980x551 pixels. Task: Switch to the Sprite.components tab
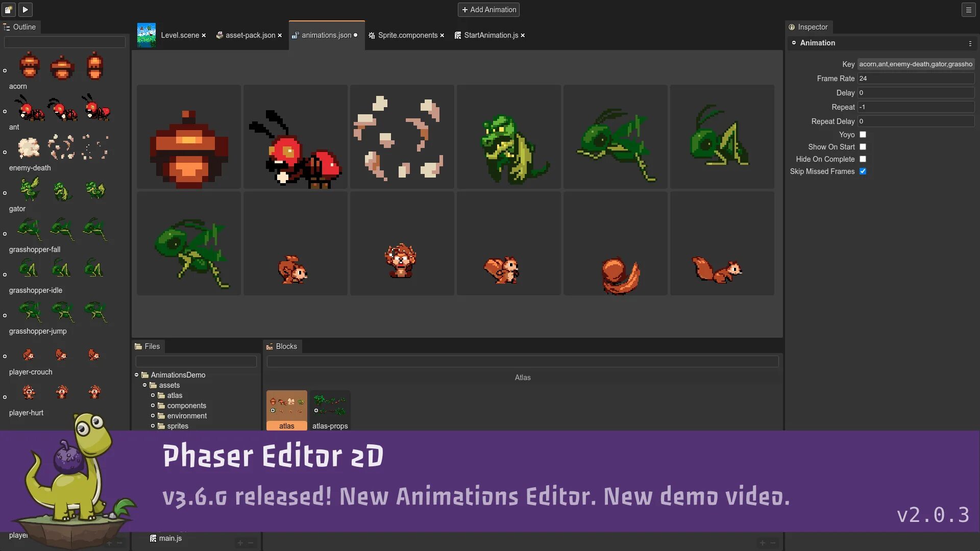tap(407, 35)
